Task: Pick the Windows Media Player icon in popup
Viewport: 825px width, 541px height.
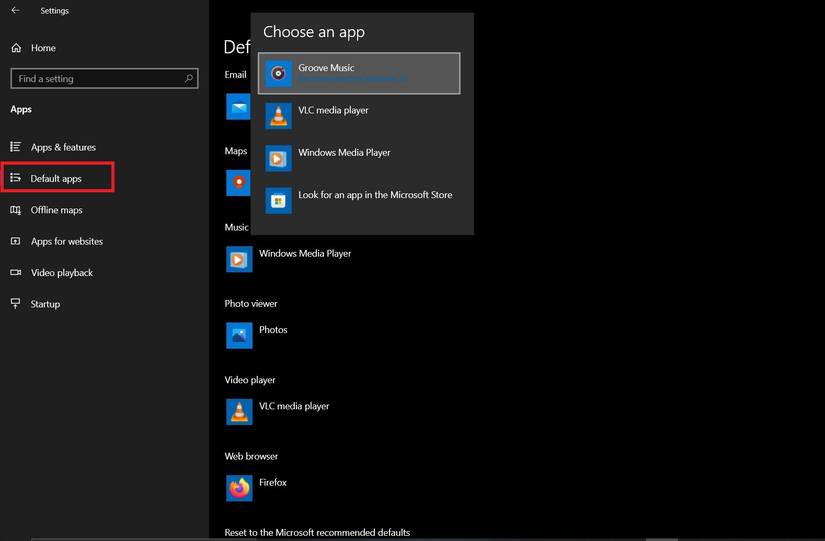Action: pos(279,158)
